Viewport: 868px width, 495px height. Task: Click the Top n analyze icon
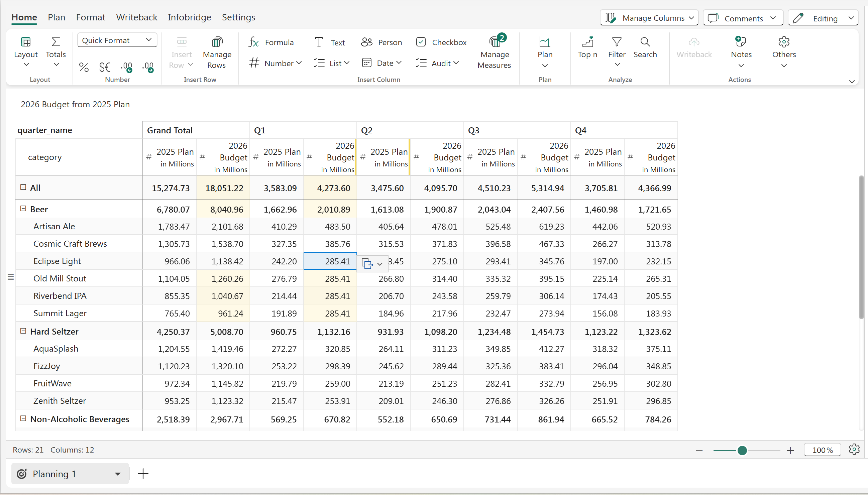[x=587, y=47]
